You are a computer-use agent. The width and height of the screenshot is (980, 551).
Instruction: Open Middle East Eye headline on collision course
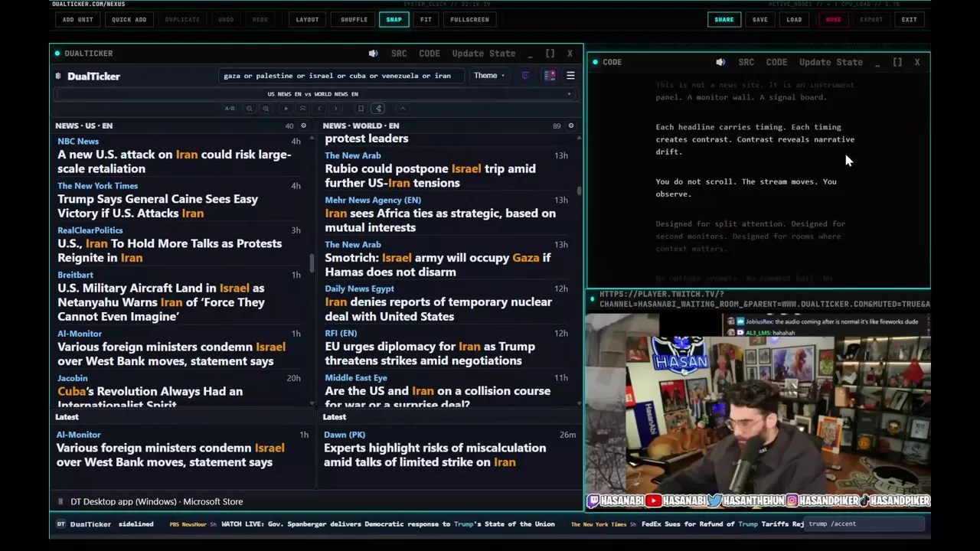[438, 396]
